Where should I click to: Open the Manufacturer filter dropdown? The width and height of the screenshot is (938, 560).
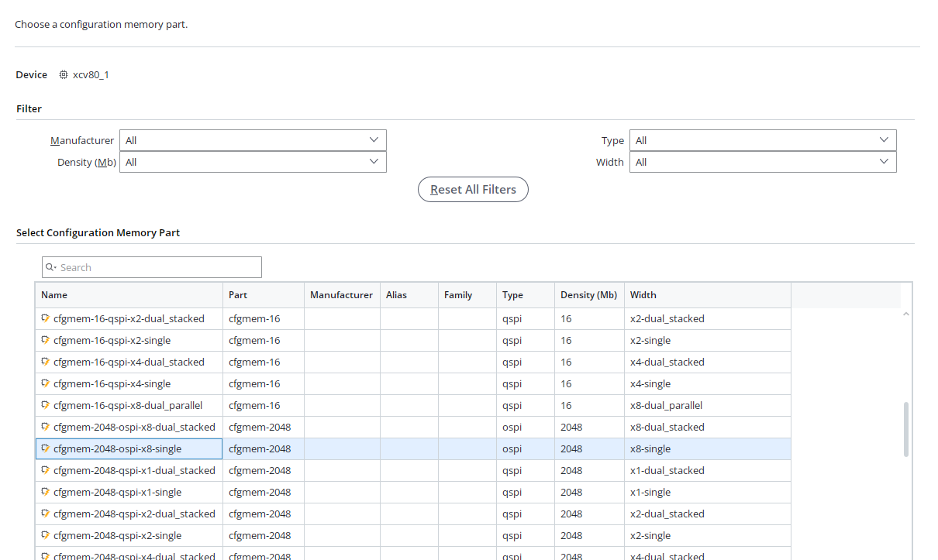pos(253,140)
